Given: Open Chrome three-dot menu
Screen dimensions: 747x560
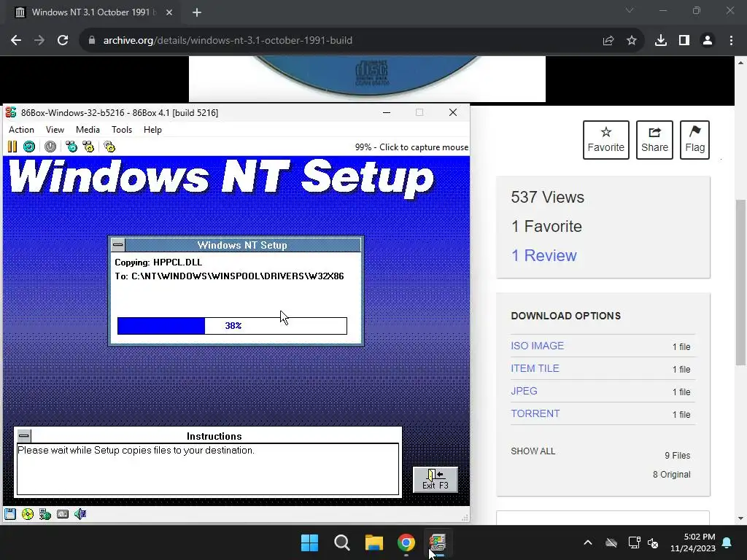Looking at the screenshot, I should (731, 41).
